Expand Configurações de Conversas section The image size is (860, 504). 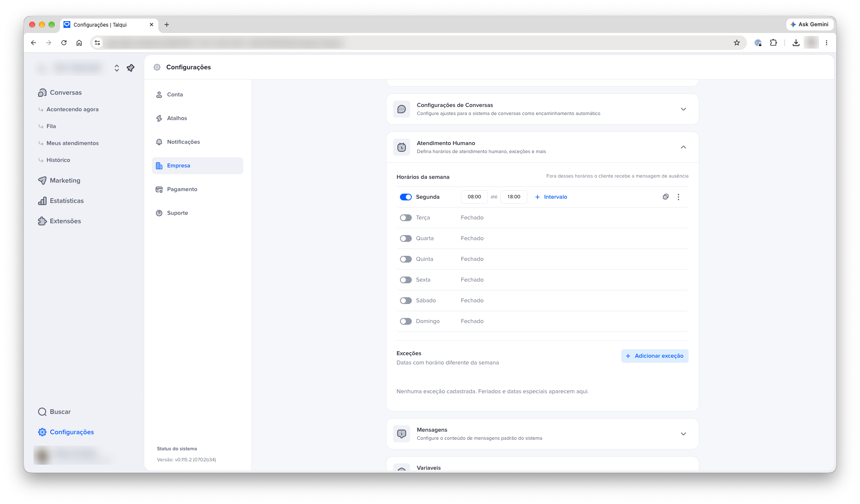click(x=683, y=109)
